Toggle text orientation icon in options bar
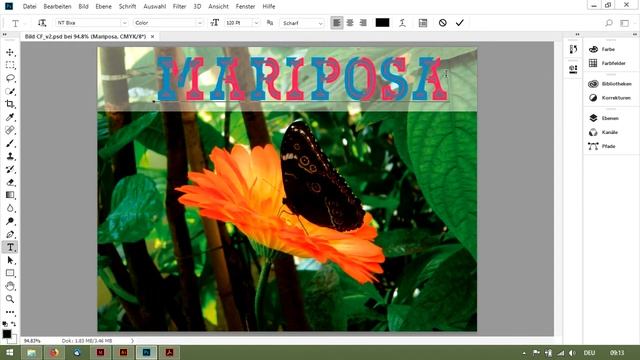This screenshot has height=360, width=640. [x=42, y=23]
